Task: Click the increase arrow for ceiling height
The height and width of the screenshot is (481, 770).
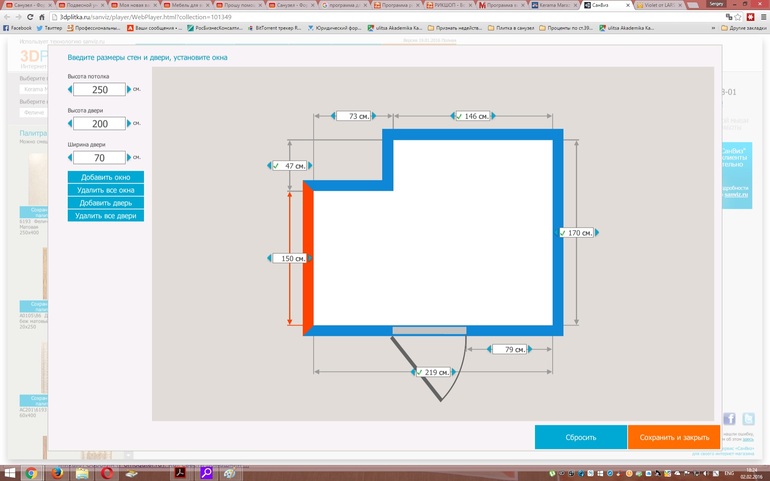Action: (129, 90)
